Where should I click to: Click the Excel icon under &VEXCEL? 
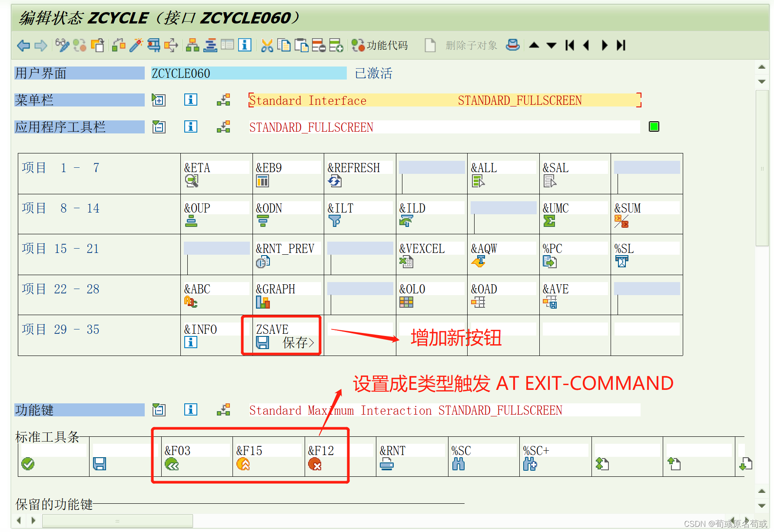pos(405,262)
